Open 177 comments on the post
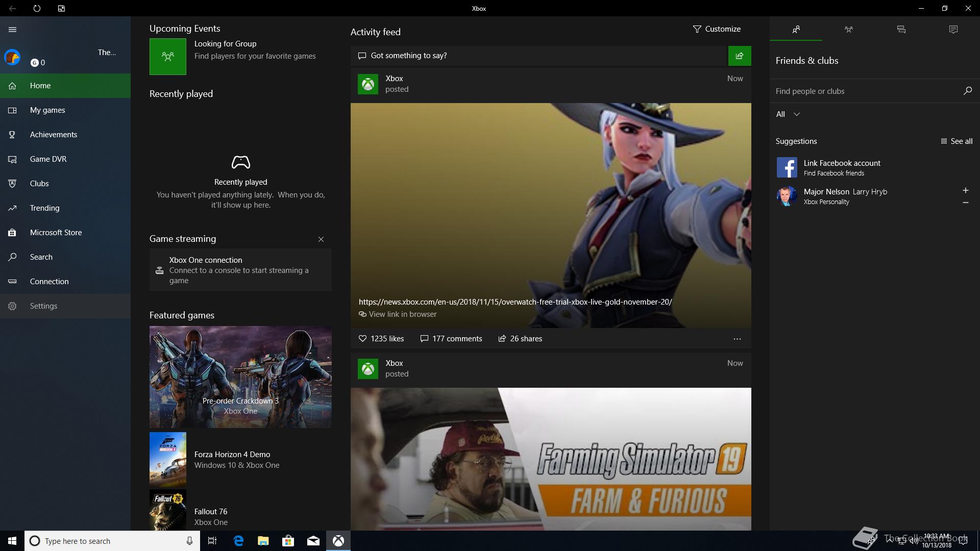Image resolution: width=980 pixels, height=551 pixels. coord(451,339)
